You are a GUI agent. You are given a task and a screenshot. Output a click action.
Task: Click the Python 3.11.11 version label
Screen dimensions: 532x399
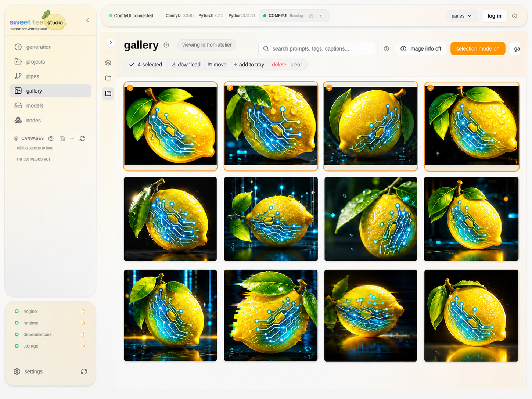[x=242, y=15]
